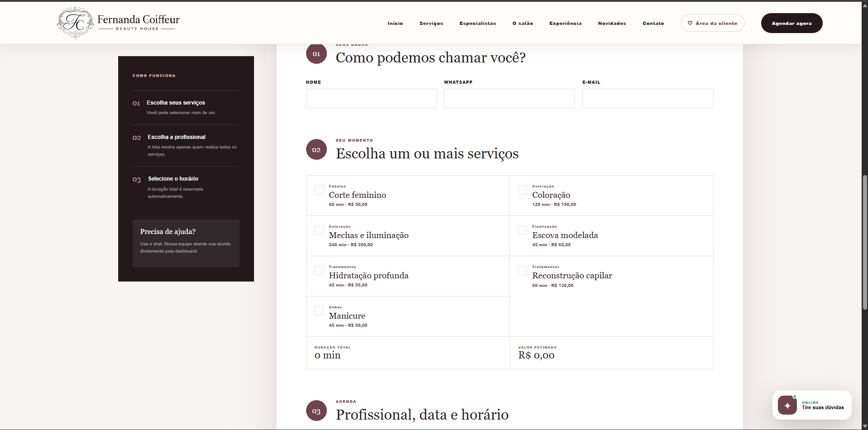This screenshot has height=430, width=868.
Task: Open Tire suas dúvidas chat button
Action: 812,405
